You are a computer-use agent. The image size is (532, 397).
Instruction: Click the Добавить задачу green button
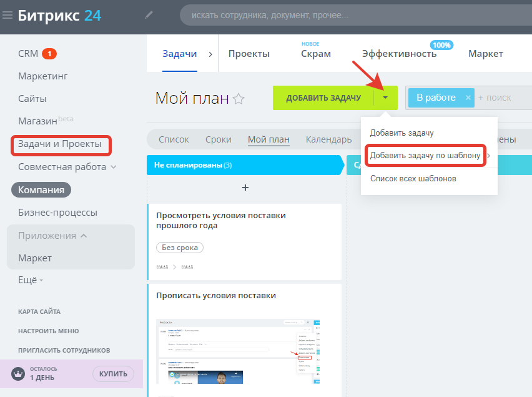[x=323, y=98]
